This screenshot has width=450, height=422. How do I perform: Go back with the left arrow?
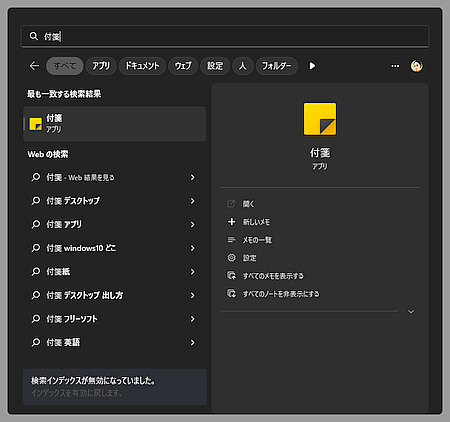click(34, 66)
